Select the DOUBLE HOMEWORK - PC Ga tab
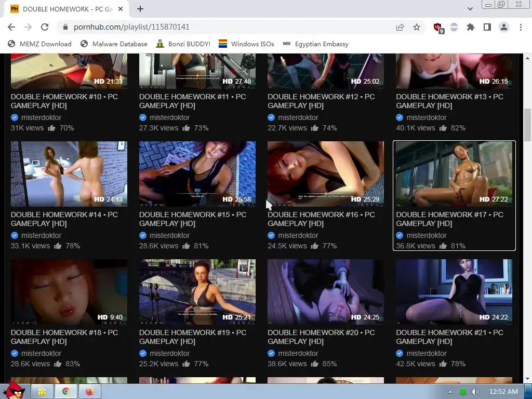 [66, 9]
